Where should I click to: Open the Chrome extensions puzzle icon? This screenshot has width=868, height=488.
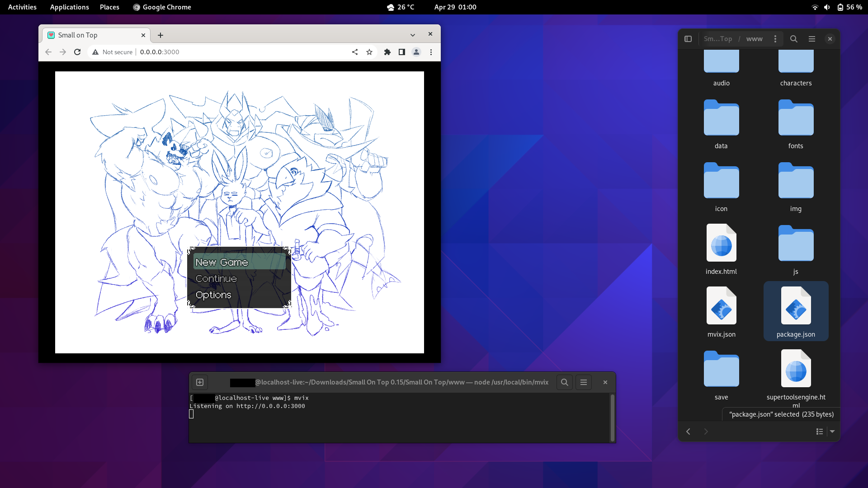(x=387, y=52)
